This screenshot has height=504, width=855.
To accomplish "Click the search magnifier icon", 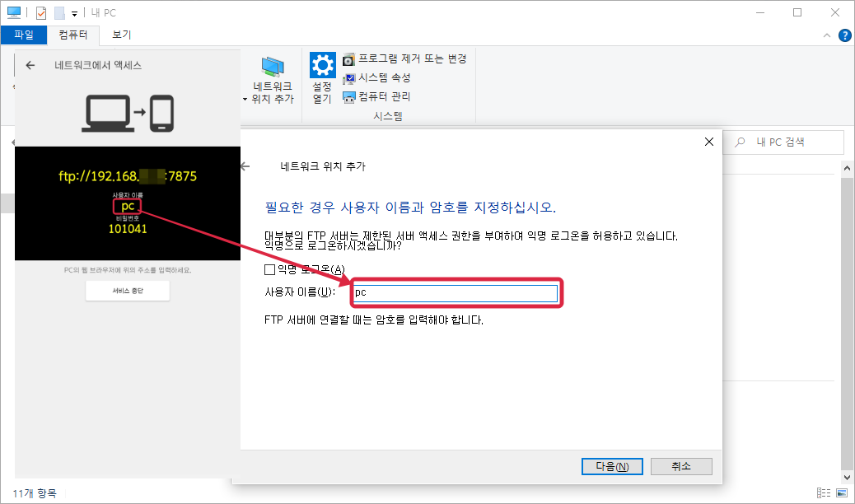I will tap(740, 142).
